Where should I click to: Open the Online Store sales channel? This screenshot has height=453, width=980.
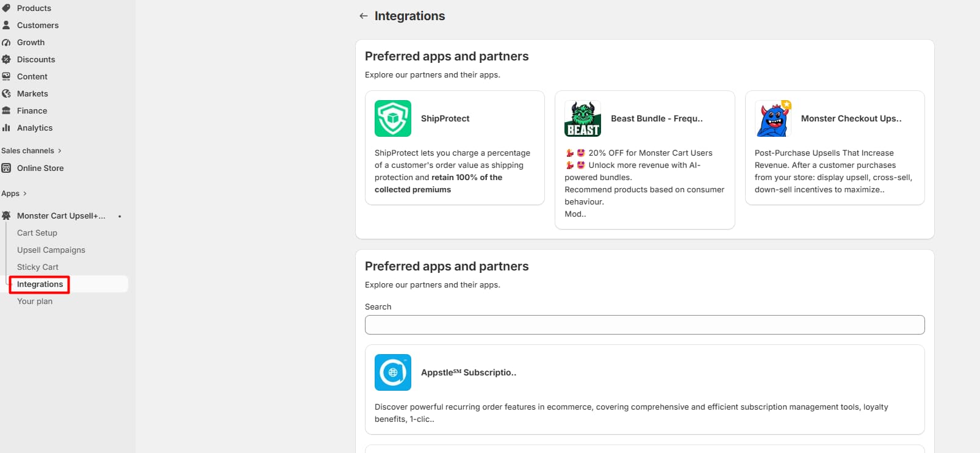[x=40, y=168]
